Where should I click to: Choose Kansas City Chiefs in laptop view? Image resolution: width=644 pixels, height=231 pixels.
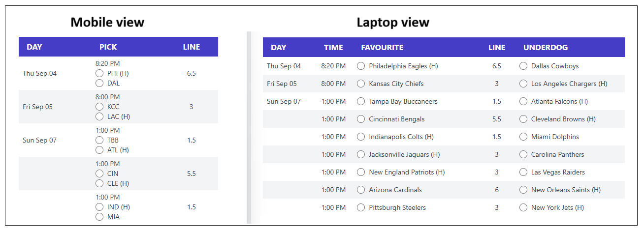coord(361,84)
